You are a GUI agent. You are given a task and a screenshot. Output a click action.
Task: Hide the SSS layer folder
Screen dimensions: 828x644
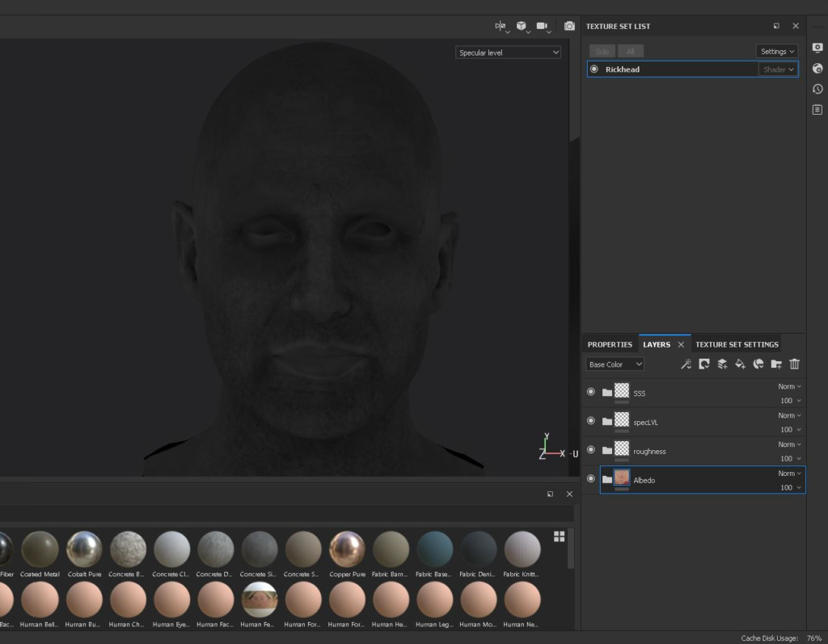coord(591,392)
